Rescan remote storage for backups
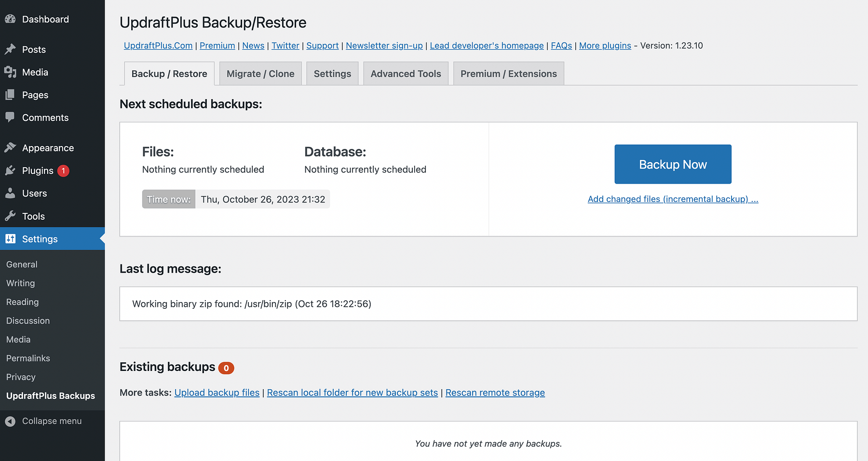The image size is (868, 461). click(x=495, y=392)
